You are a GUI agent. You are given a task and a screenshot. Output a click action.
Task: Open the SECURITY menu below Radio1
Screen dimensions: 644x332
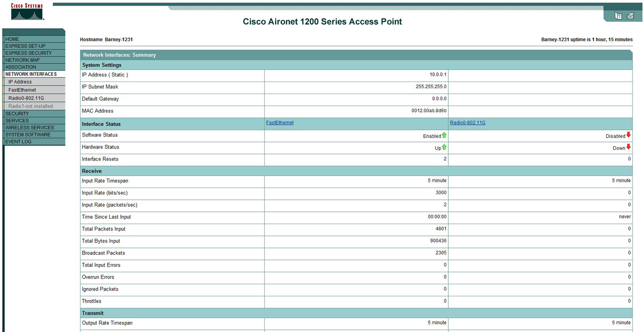point(34,114)
